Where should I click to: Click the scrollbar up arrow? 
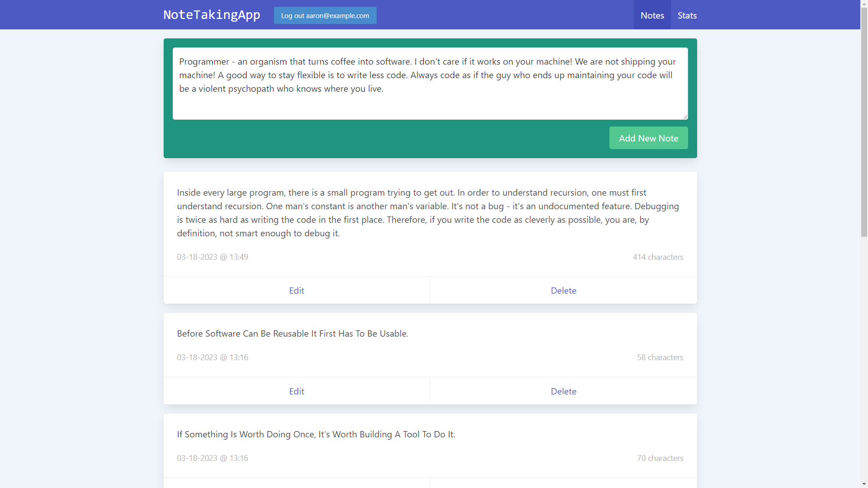864,3
